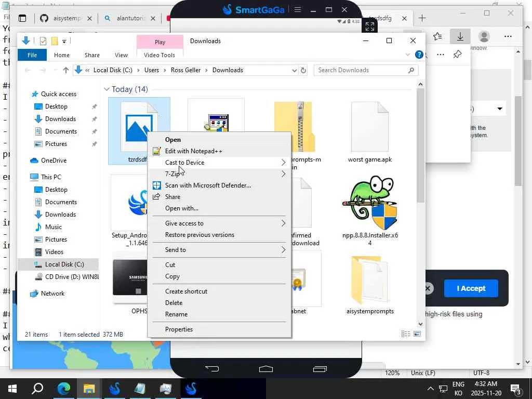Select Create shortcut
Image resolution: width=532 pixels, height=399 pixels.
(x=186, y=291)
